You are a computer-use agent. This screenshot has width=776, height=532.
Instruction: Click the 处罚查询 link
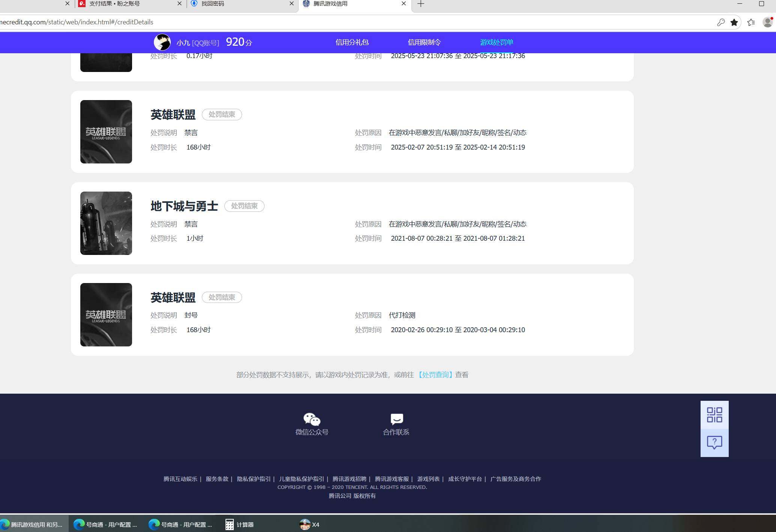click(x=435, y=375)
